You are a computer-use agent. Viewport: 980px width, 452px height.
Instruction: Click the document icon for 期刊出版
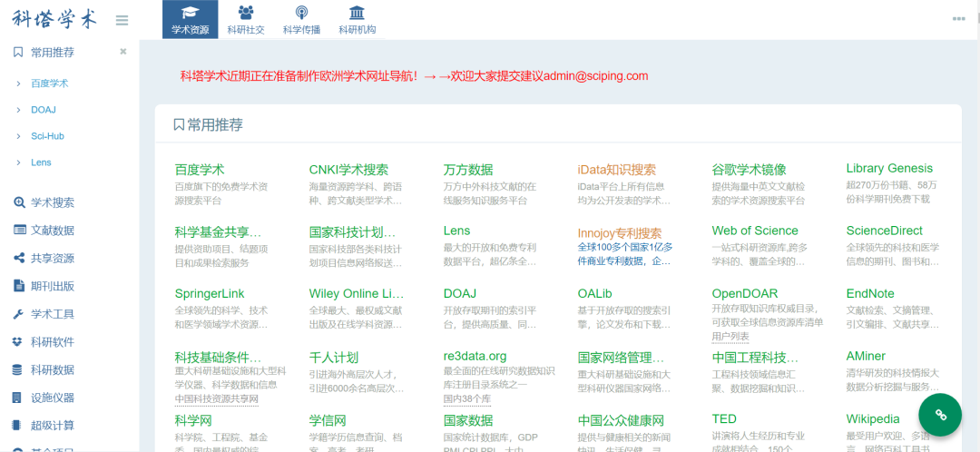(x=19, y=286)
